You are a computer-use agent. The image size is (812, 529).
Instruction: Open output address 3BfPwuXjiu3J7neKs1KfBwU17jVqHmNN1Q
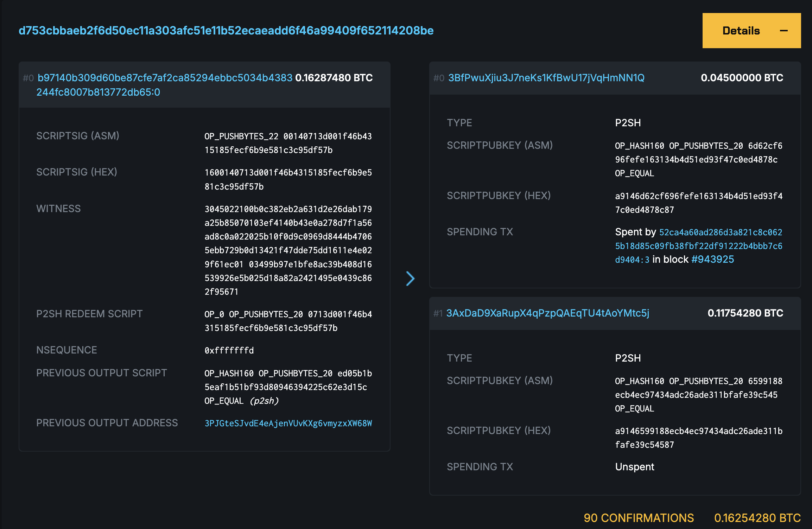pos(546,78)
